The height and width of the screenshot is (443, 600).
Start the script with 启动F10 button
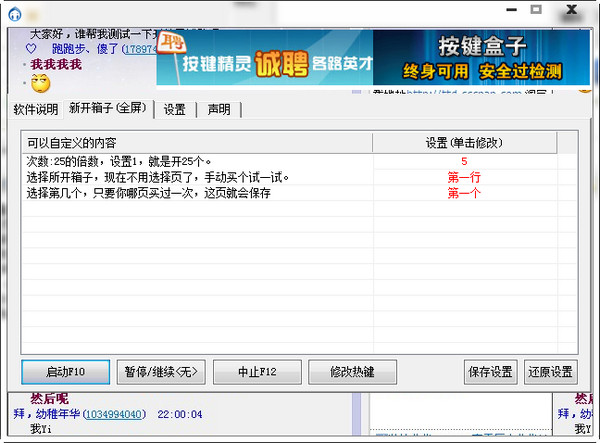[65, 371]
